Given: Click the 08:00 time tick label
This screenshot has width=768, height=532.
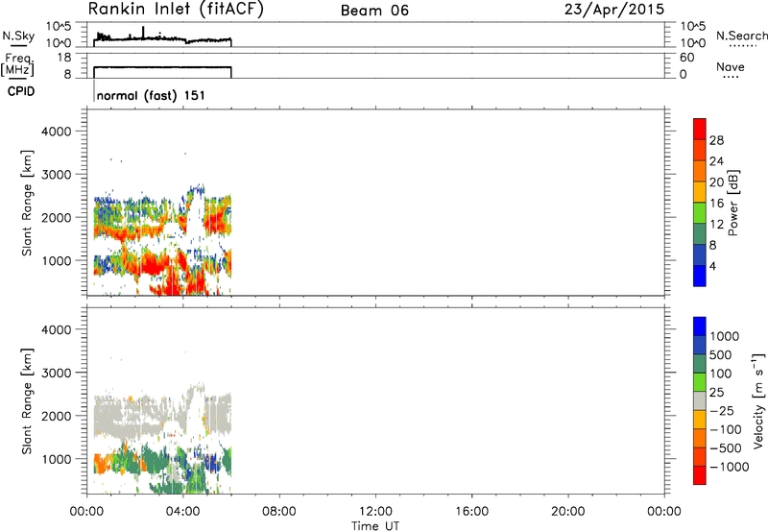Looking at the screenshot, I should [278, 512].
